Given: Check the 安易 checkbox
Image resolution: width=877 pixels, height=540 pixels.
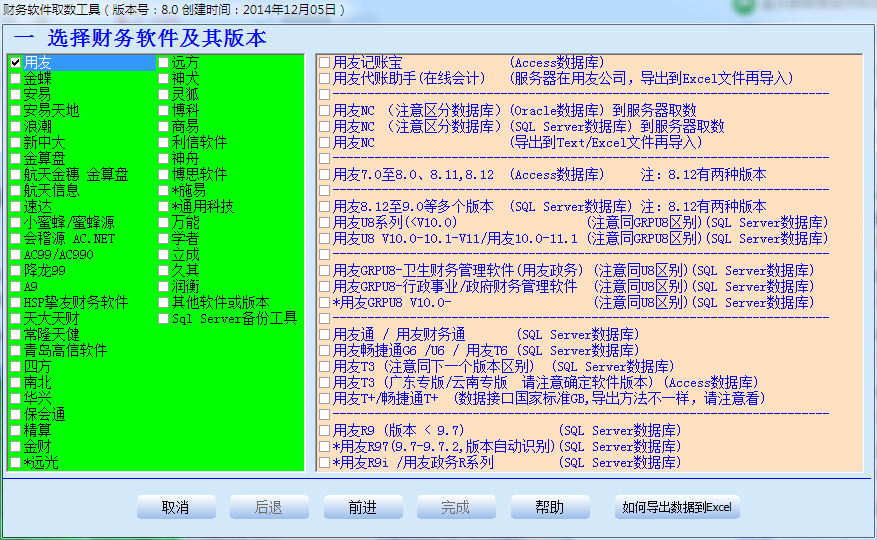Looking at the screenshot, I should coord(16,95).
